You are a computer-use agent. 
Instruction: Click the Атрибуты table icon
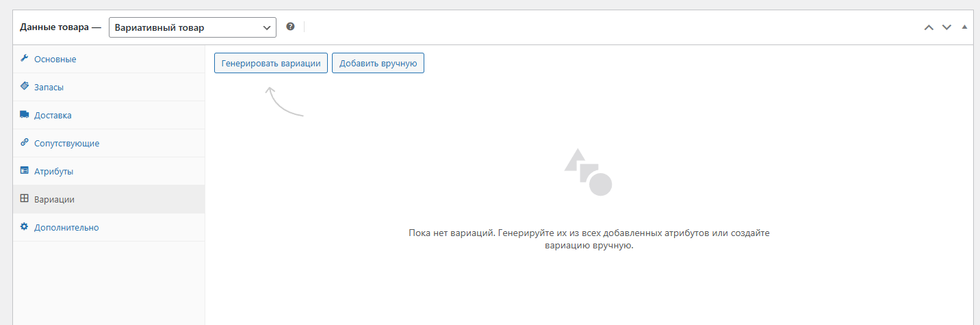[24, 171]
